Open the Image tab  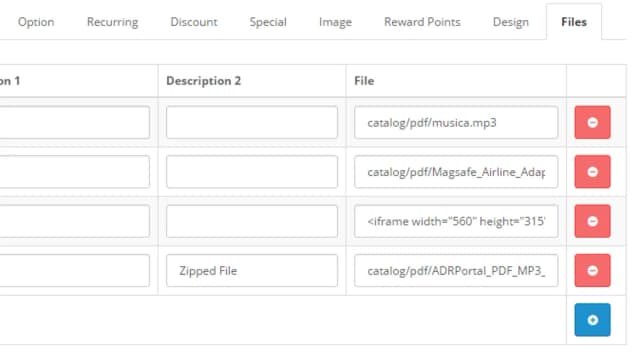tap(336, 22)
